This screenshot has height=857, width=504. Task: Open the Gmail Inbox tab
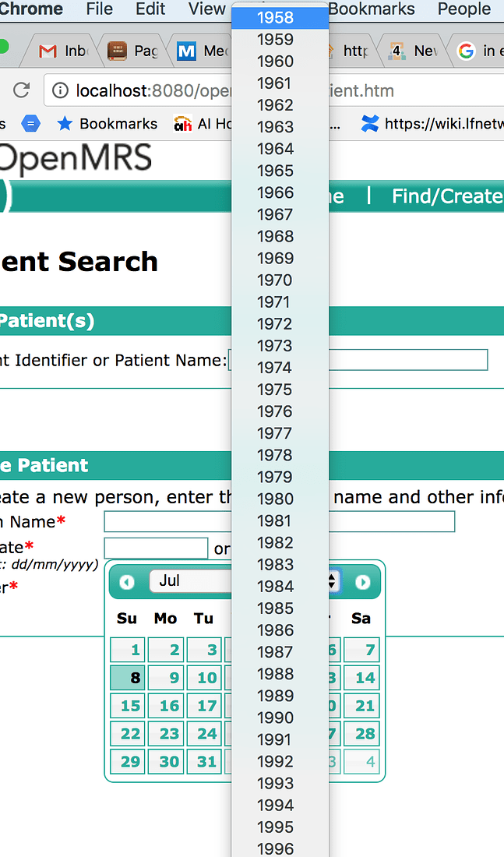click(63, 51)
